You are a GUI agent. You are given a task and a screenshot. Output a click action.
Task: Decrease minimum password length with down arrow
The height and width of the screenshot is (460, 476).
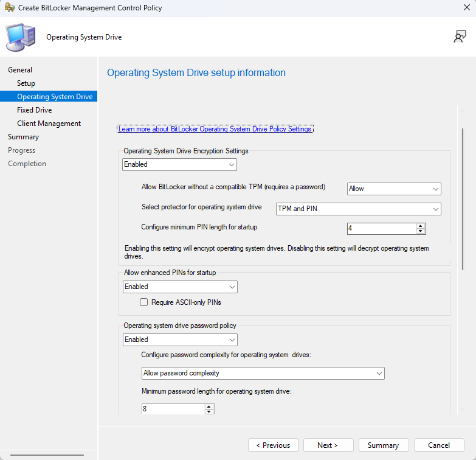(209, 412)
